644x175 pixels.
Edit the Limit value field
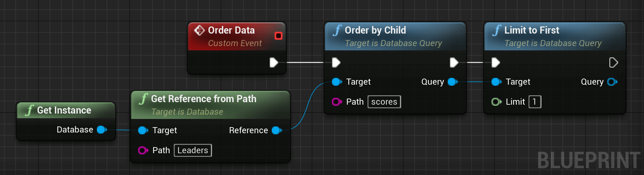[x=535, y=102]
